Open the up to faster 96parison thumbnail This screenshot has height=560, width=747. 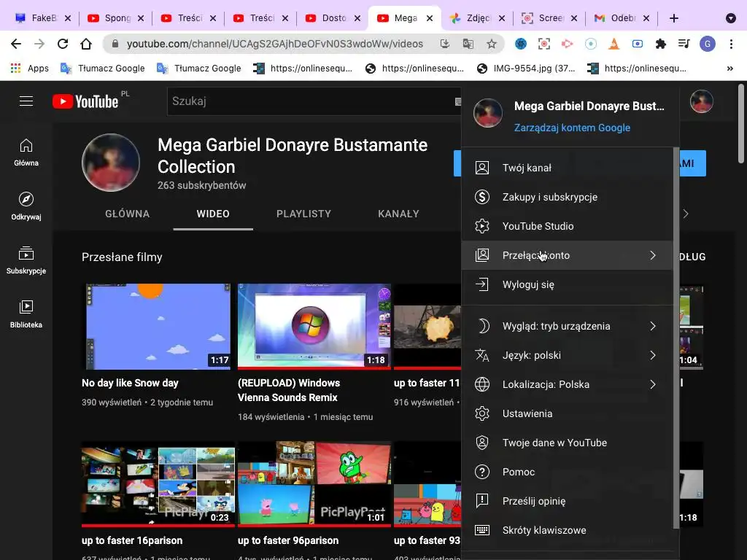[314, 484]
